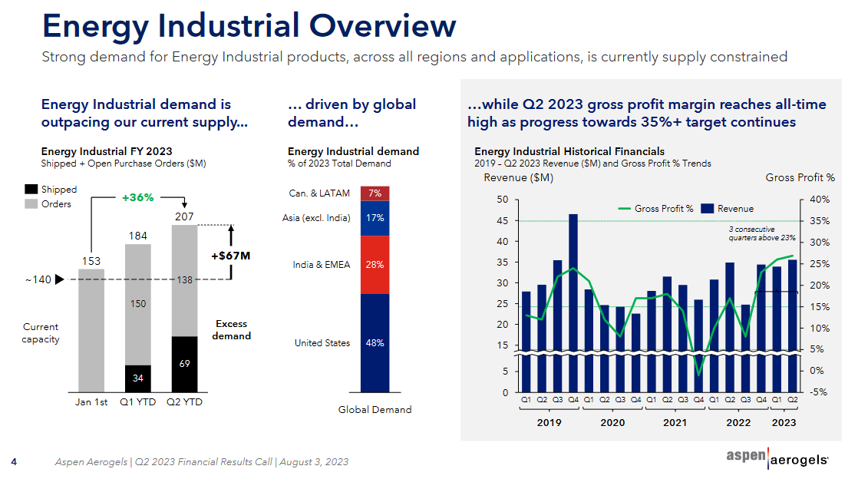Collapse the 2021 quarter grouping

tap(675, 422)
